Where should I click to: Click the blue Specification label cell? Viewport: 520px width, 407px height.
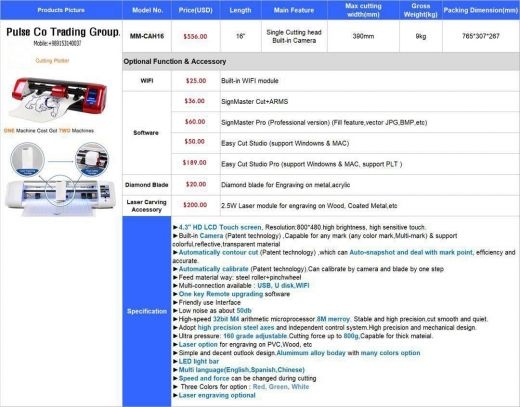point(147,311)
